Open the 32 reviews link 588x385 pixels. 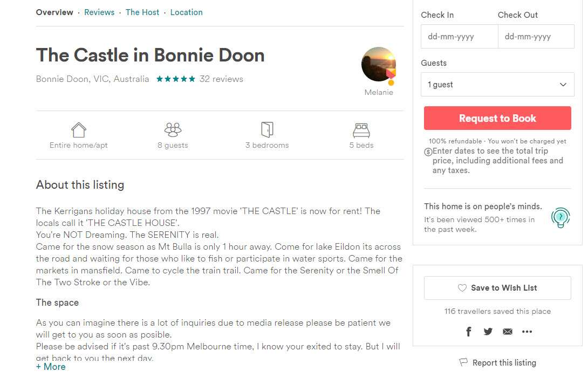222,79
